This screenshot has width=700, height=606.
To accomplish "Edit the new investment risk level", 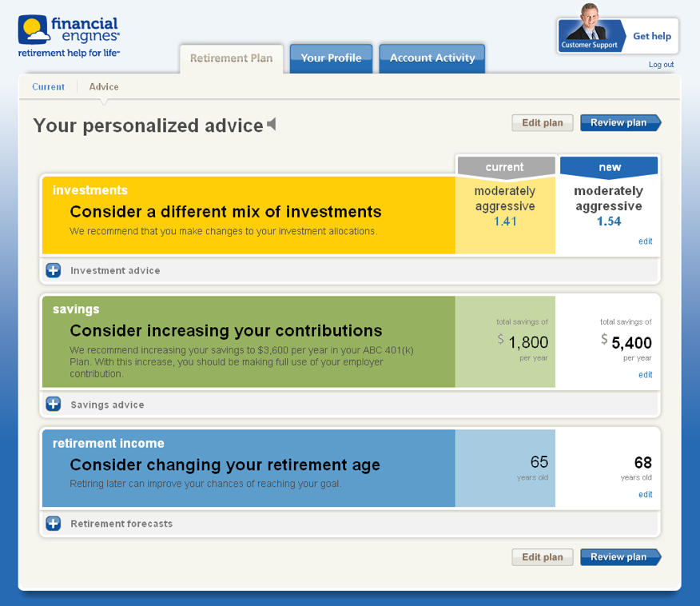I will point(645,241).
